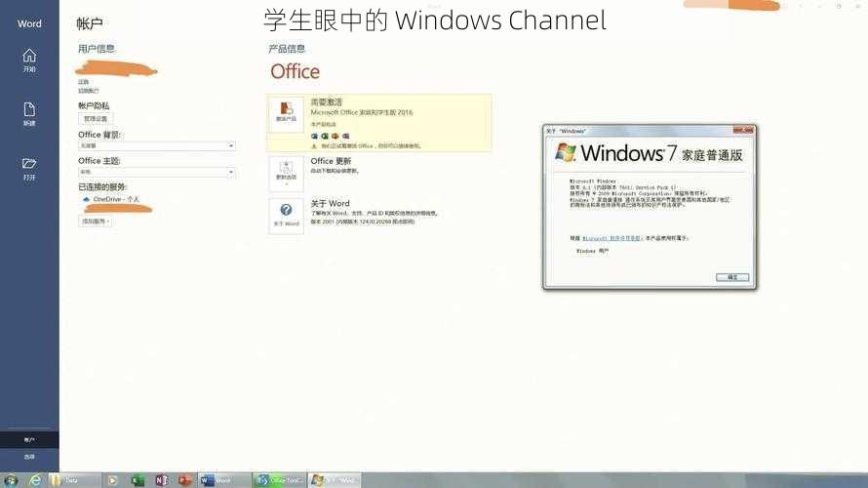Open the 添加服务 Add a service dropdown
This screenshot has width=868, height=488.
[96, 221]
